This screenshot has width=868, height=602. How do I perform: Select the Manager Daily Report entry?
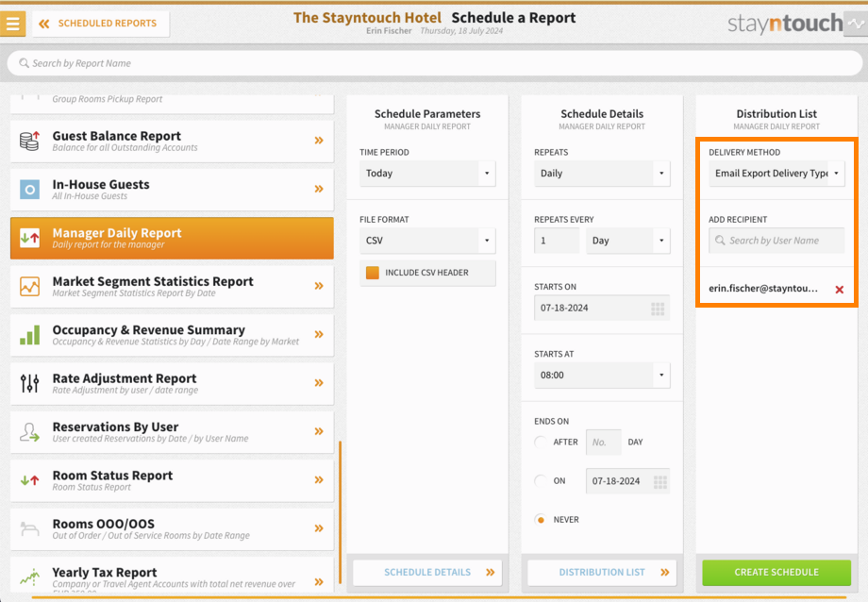click(172, 238)
